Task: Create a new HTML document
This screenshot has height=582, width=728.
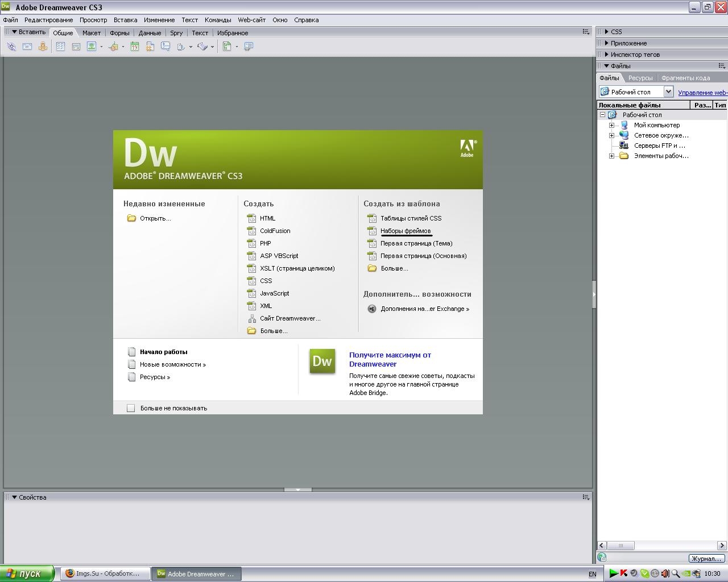Action: tap(267, 218)
